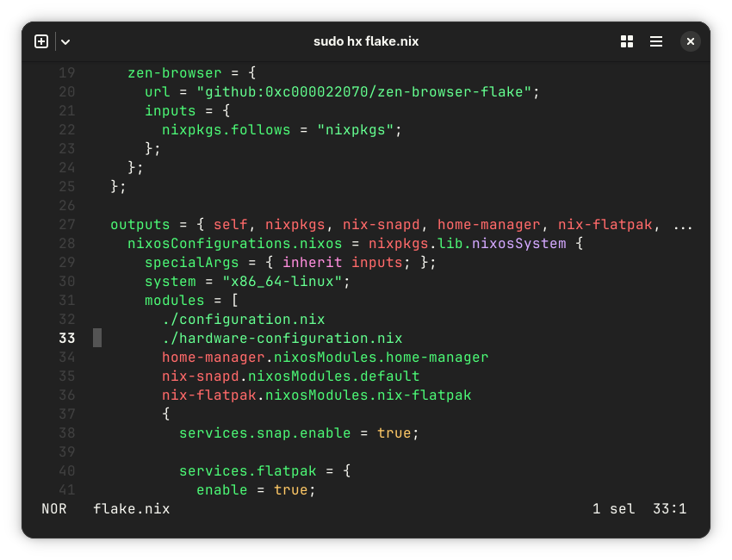Click the cursor block on ./hardware-configuration.nix line
This screenshot has height=560, width=732.
tap(97, 338)
